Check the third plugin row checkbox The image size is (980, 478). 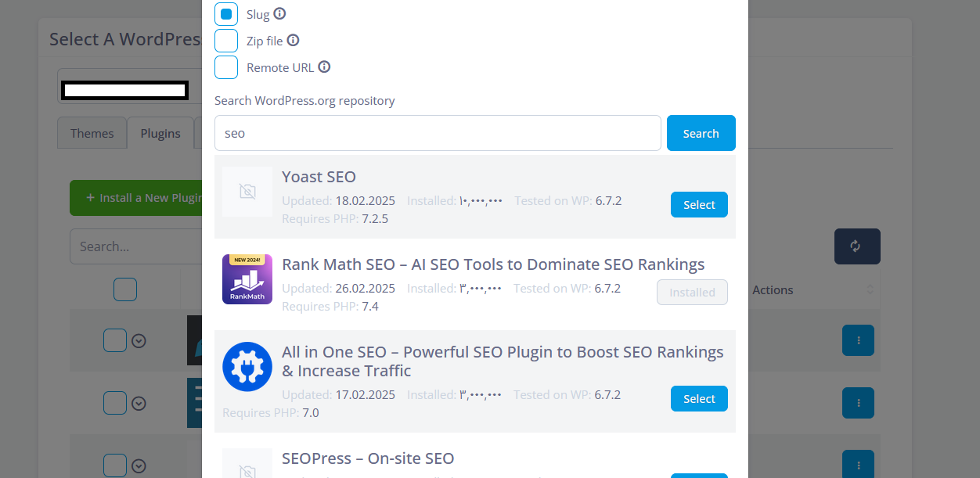coord(115,465)
